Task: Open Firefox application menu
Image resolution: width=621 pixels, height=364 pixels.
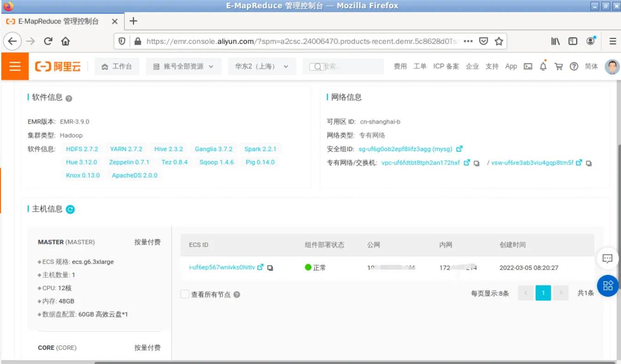Action: (x=613, y=41)
